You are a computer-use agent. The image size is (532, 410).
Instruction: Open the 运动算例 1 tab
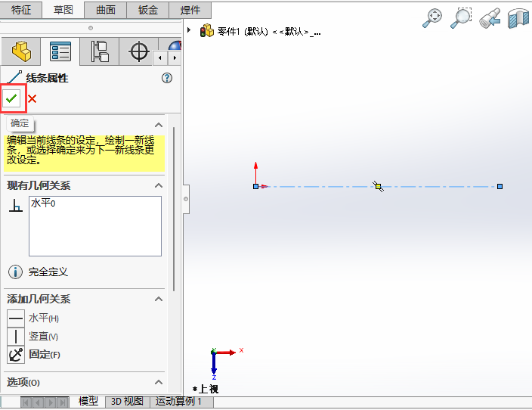tap(179, 401)
